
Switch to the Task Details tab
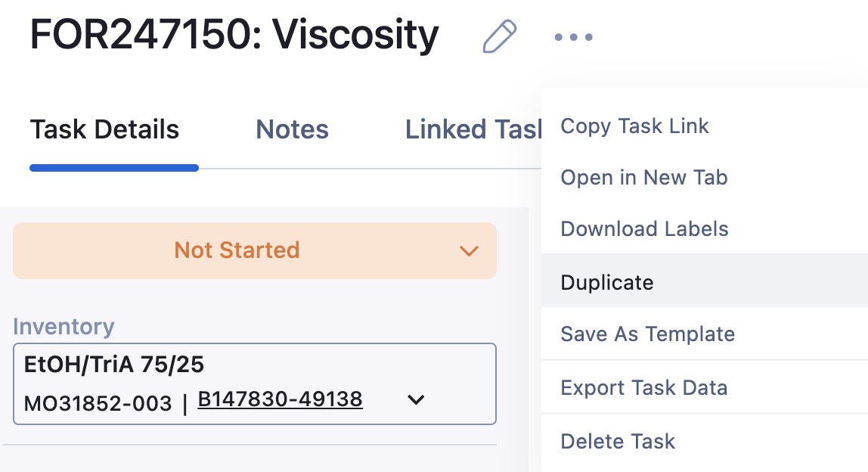click(104, 129)
